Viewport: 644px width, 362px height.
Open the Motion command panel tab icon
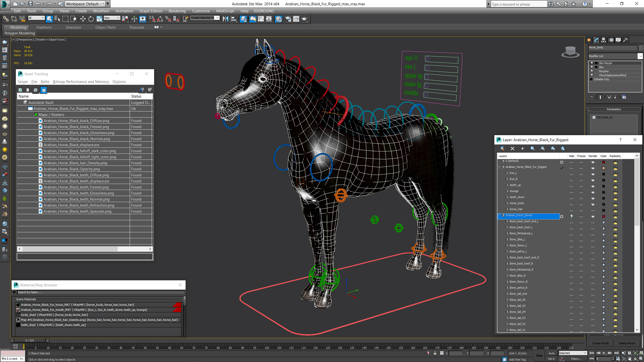click(x=611, y=40)
